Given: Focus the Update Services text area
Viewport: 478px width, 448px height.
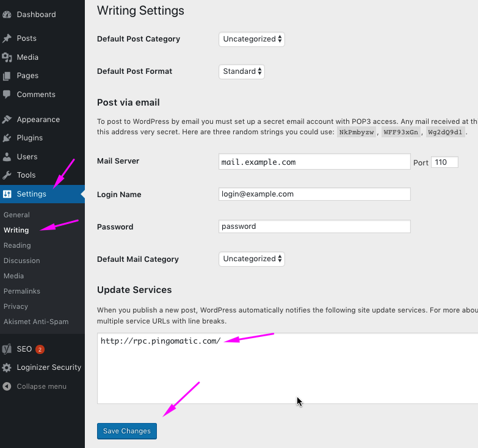Looking at the screenshot, I should click(x=287, y=372).
